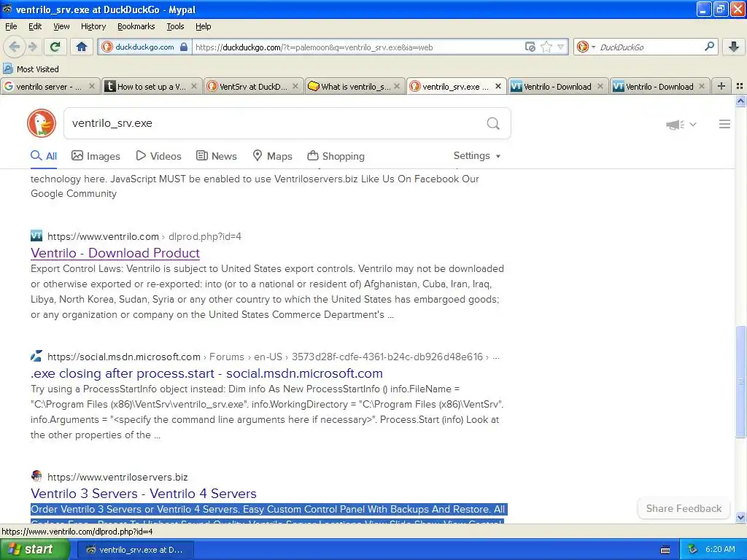Open the View menu
Image resolution: width=747 pixels, height=560 pixels.
click(61, 26)
